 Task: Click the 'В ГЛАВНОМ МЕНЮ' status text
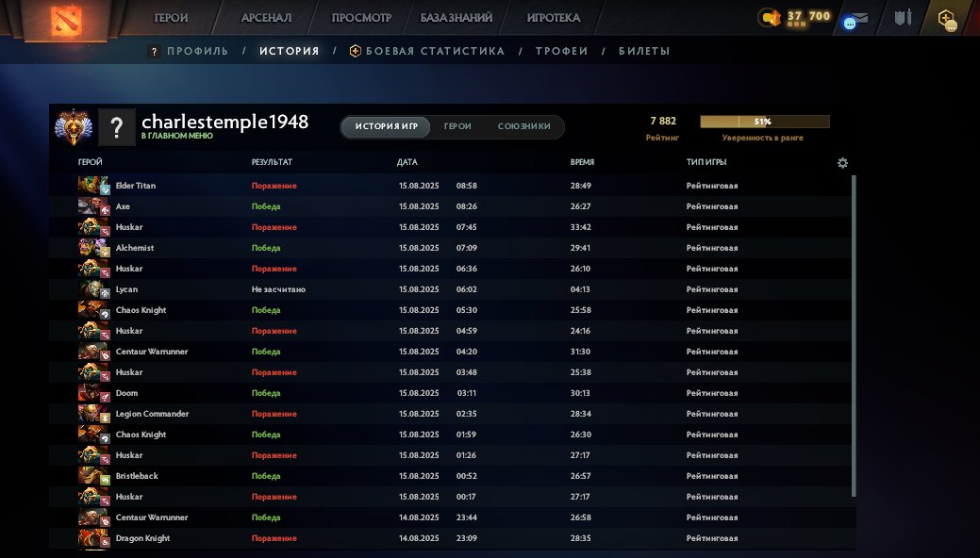177,136
